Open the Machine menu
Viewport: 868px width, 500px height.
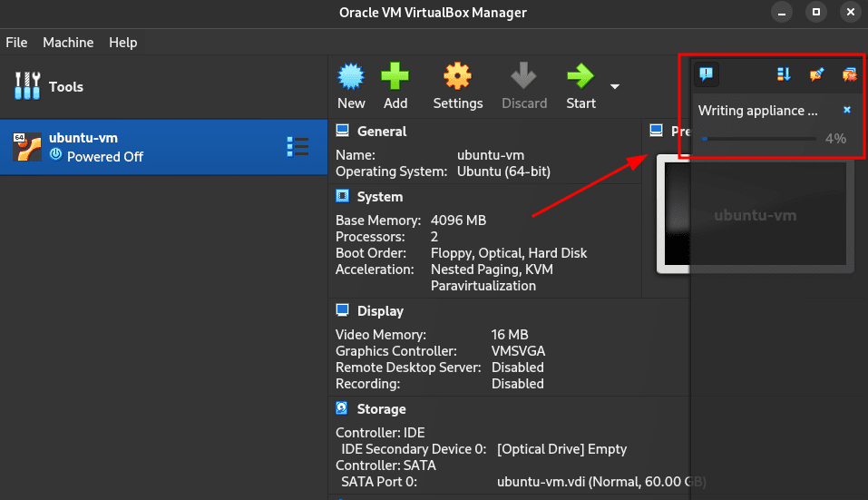tap(68, 43)
